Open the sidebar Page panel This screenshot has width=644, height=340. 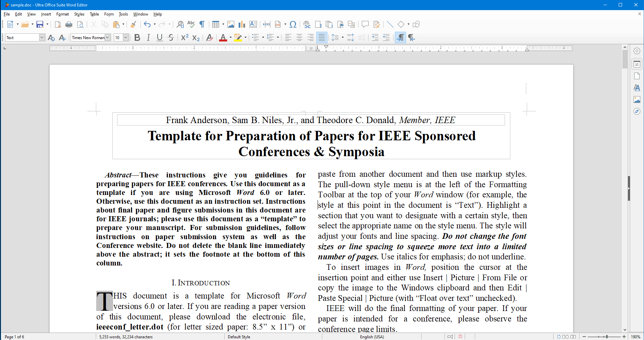637,76
